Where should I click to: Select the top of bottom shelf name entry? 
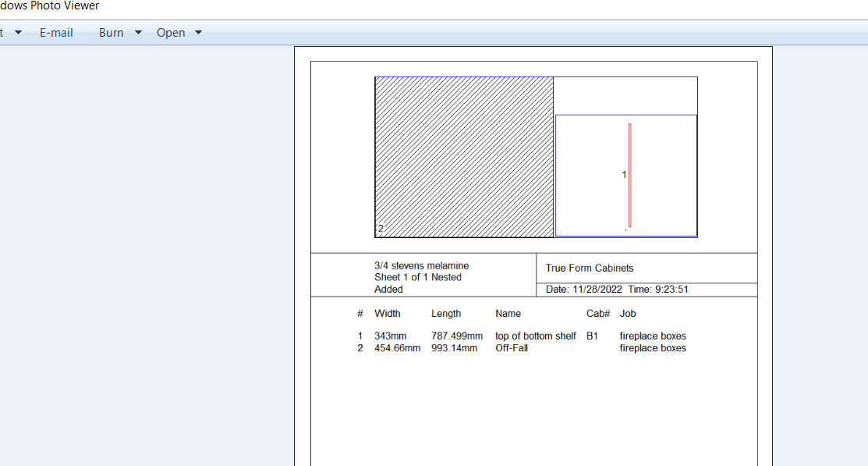pos(535,336)
